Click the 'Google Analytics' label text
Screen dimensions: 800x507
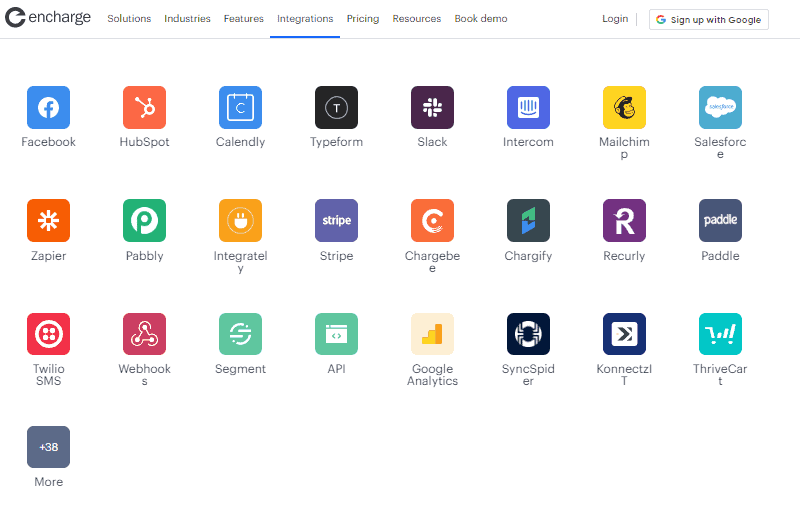tap(432, 375)
